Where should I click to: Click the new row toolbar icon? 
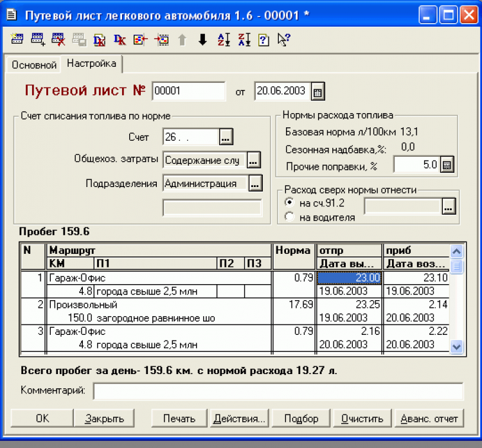click(17, 40)
